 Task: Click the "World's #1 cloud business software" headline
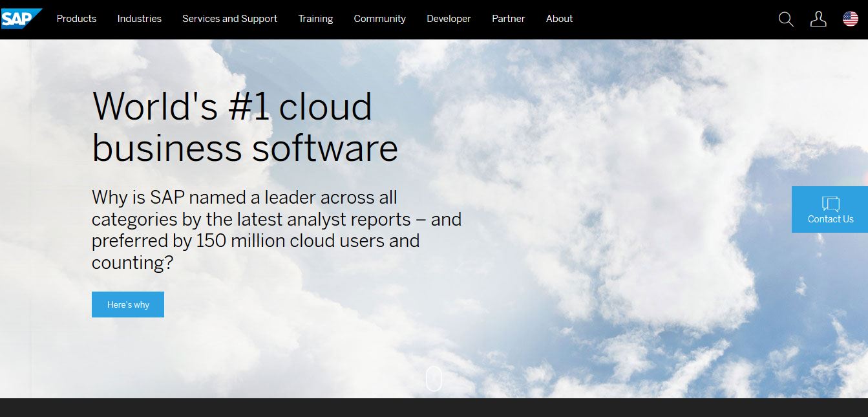(x=244, y=127)
